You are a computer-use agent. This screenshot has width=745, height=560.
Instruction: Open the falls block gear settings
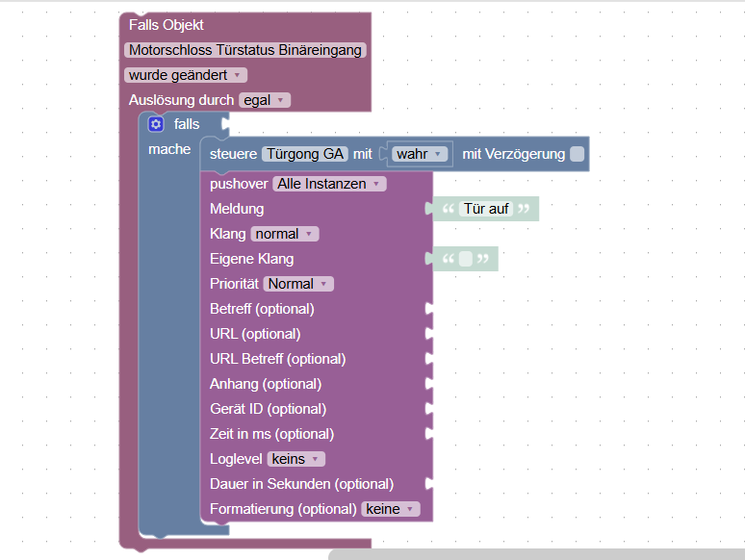tap(156, 124)
